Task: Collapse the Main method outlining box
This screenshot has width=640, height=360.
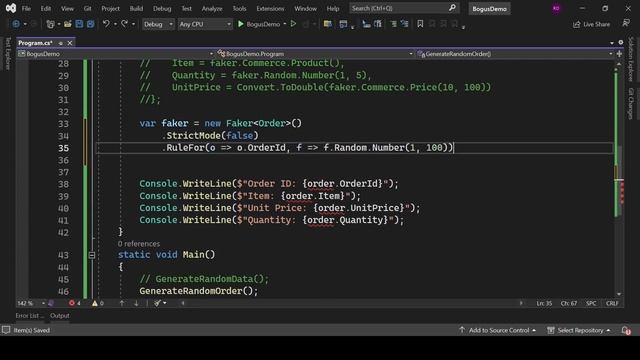Action: coord(92,255)
